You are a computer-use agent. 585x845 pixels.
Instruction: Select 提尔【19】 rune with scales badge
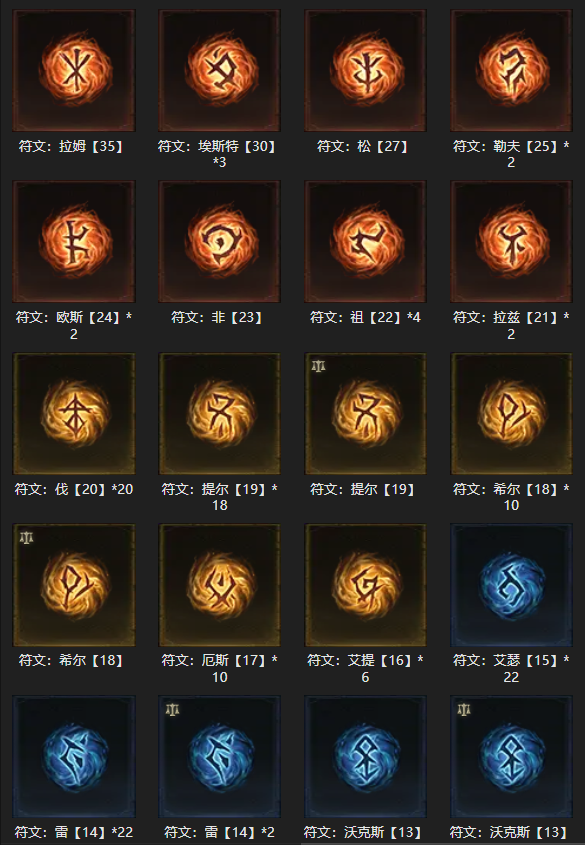coord(365,413)
